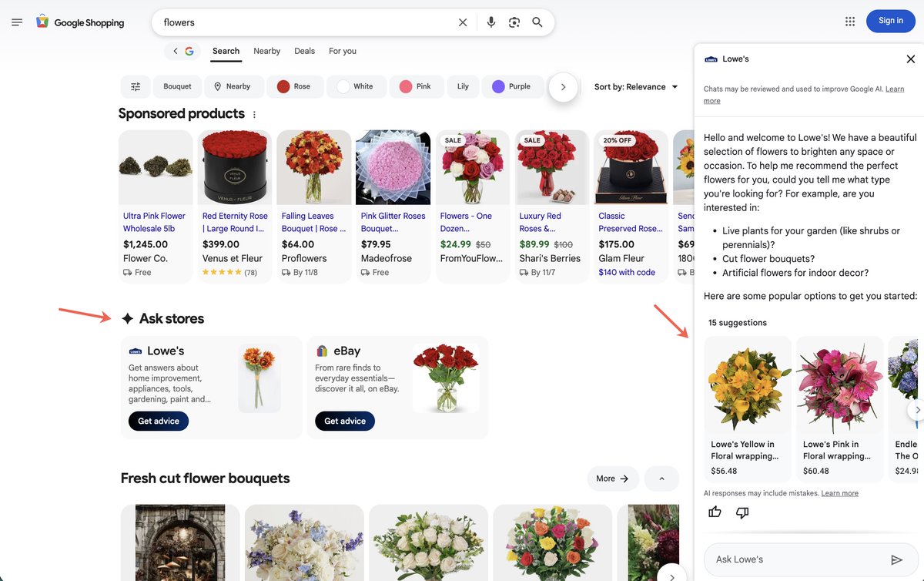The width and height of the screenshot is (924, 581).
Task: Open the hamburger main menu
Action: 17,22
